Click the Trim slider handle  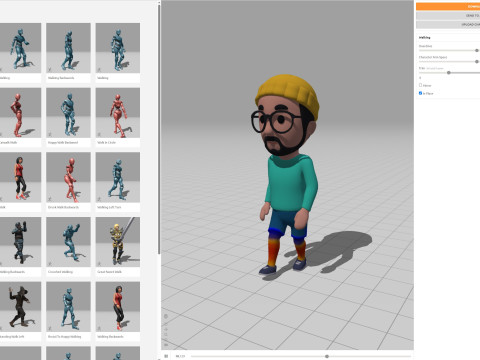[x=449, y=73]
